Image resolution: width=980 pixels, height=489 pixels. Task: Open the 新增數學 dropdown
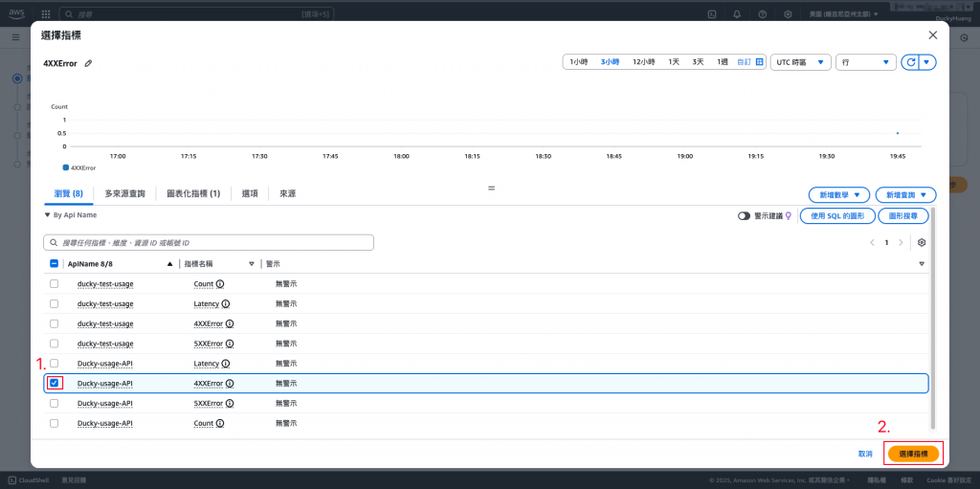click(839, 194)
